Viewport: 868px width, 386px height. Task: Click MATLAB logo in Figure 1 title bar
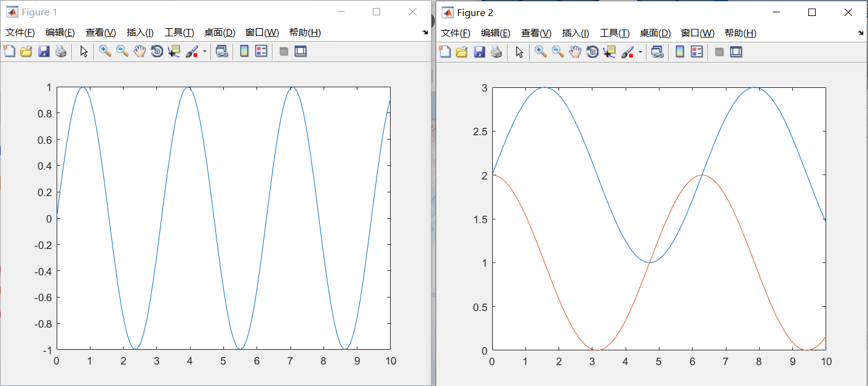[12, 12]
